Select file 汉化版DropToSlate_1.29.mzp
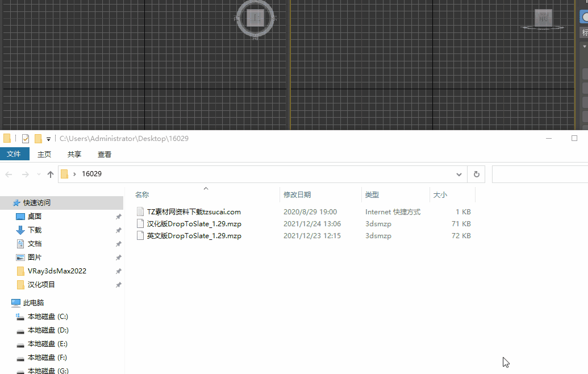 click(194, 224)
